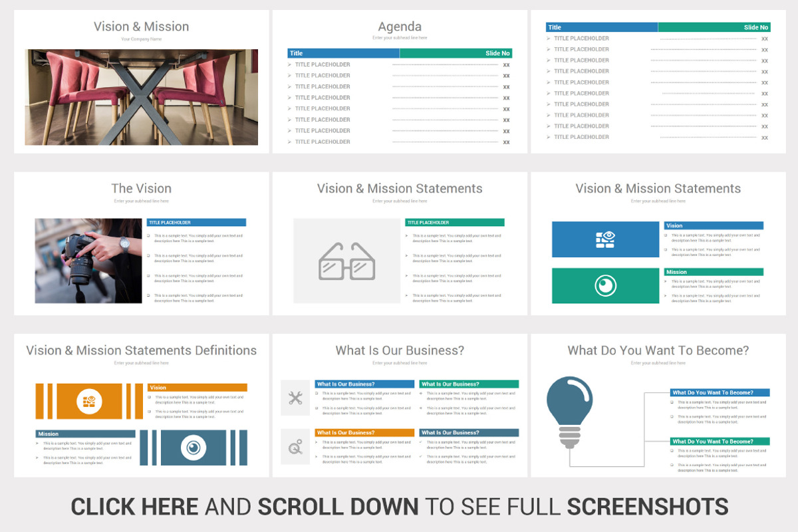Click the slate-blue "Mission" heading bar

(x=85, y=434)
